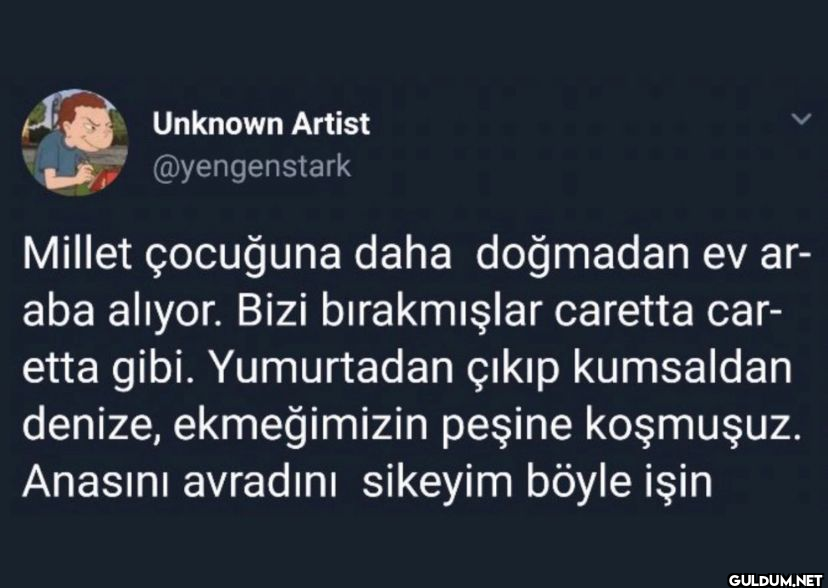
Task: Click the word "kumsaldan" in the tweet
Action: [683, 369]
